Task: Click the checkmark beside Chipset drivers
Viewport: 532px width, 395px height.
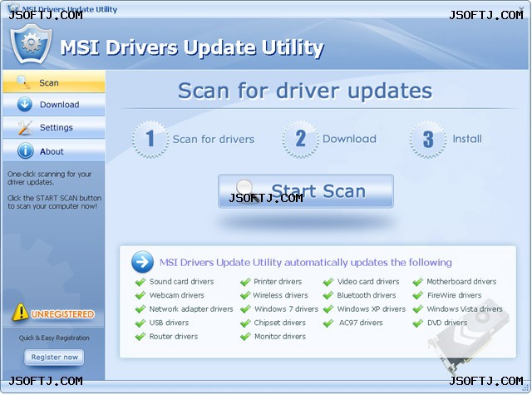Action: click(x=245, y=323)
